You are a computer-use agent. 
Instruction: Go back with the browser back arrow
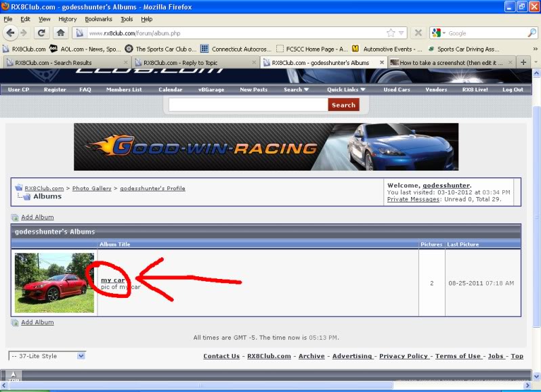point(10,33)
